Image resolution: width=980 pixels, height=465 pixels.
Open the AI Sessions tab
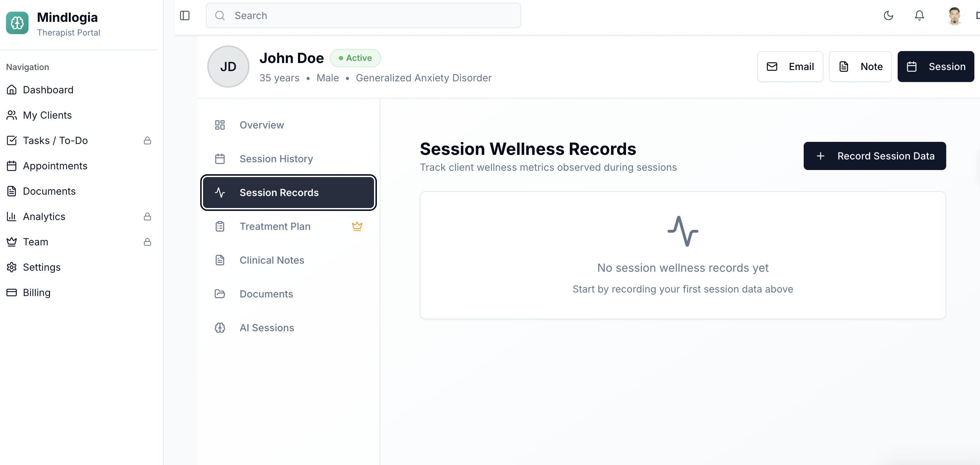click(x=266, y=328)
